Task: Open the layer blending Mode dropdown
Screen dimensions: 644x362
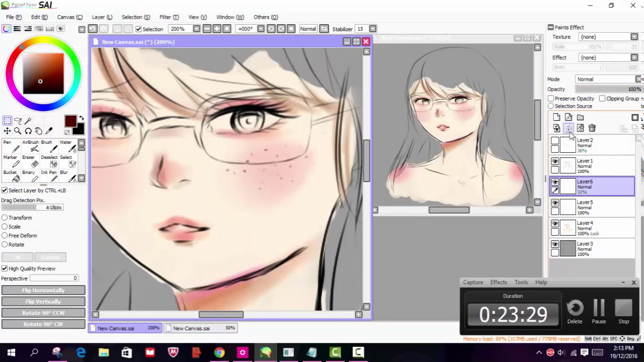Action: [x=638, y=79]
